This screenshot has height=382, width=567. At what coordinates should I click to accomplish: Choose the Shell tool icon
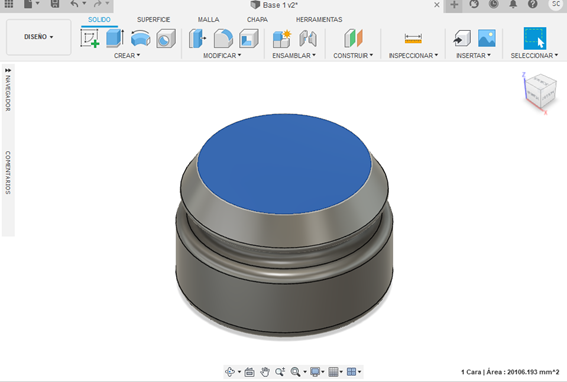(x=248, y=38)
